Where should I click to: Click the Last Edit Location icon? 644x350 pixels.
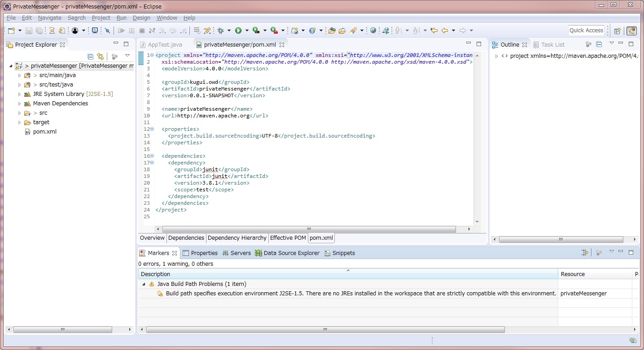(x=434, y=30)
